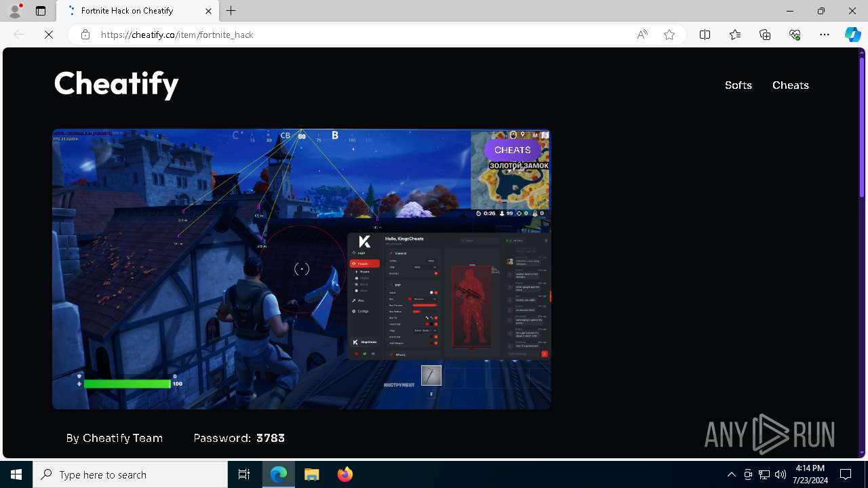Open Browser essentials

[x=795, y=35]
